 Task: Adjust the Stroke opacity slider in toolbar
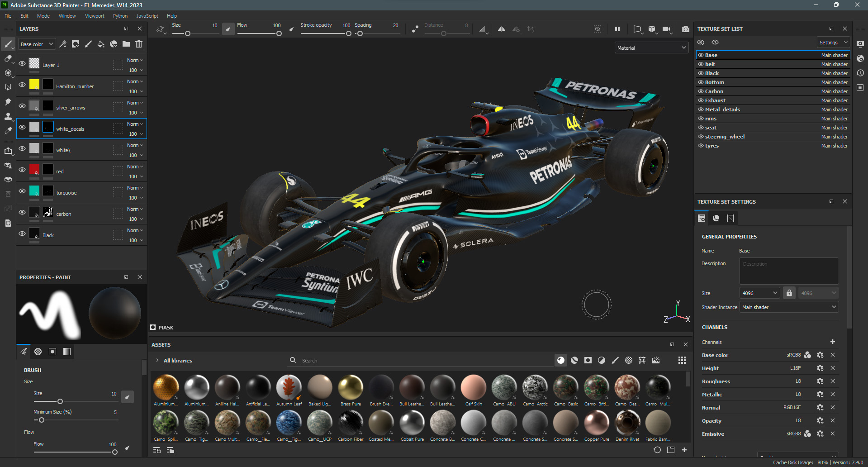[326, 33]
